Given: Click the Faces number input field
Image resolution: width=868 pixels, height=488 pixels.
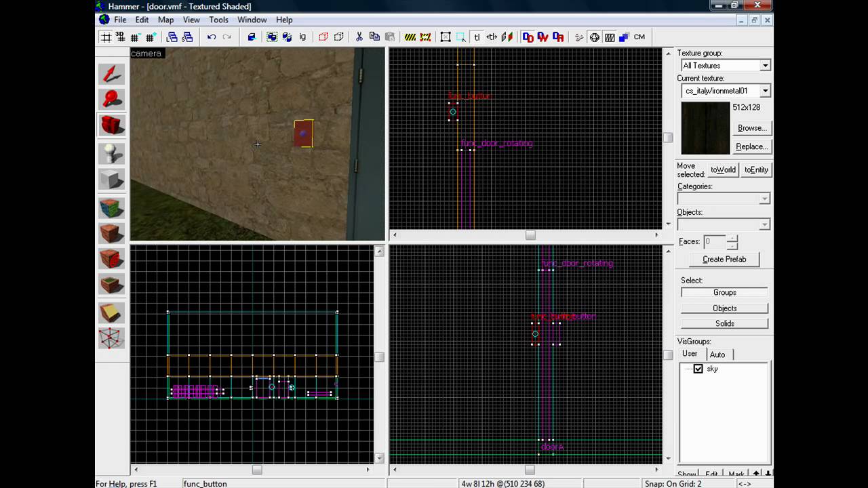Looking at the screenshot, I should click(715, 241).
